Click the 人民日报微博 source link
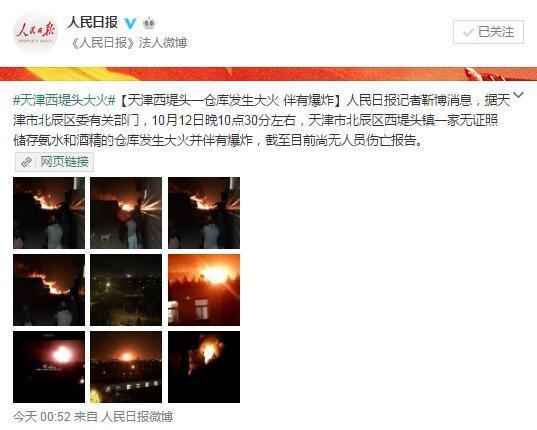 [137, 417]
